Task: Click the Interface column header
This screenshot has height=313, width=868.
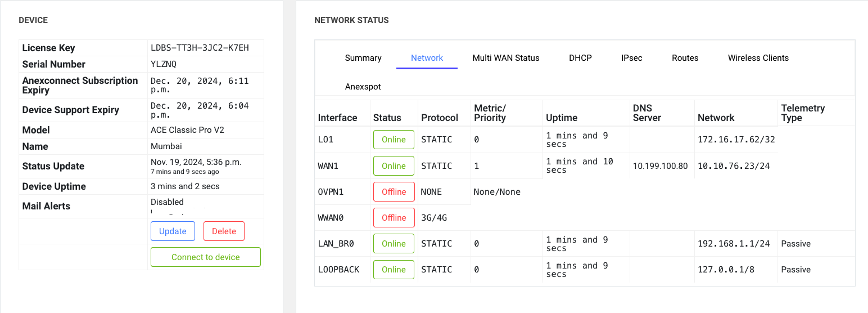Action: [337, 118]
